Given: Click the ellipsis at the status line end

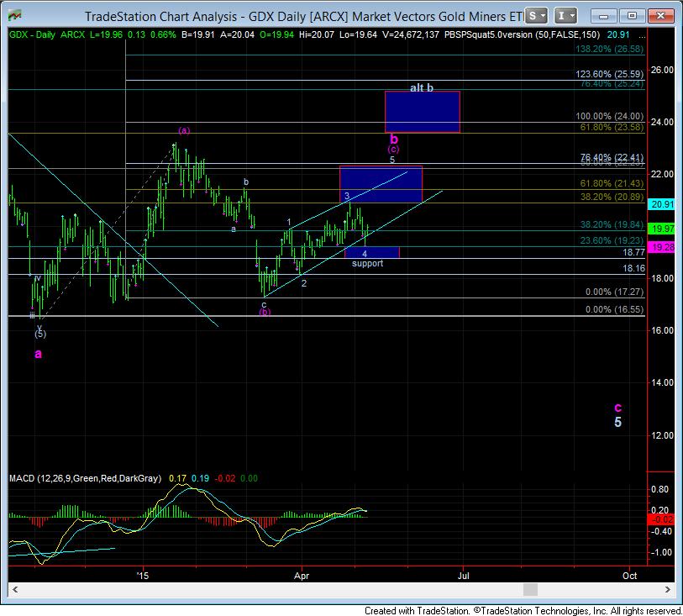Looking at the screenshot, I should [641, 37].
